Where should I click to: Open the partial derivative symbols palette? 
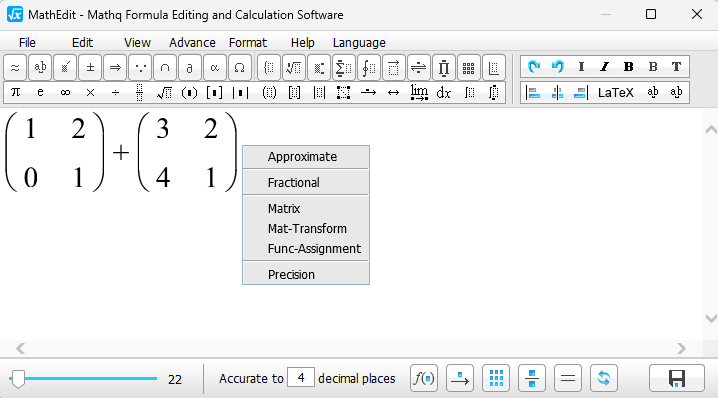tap(190, 68)
